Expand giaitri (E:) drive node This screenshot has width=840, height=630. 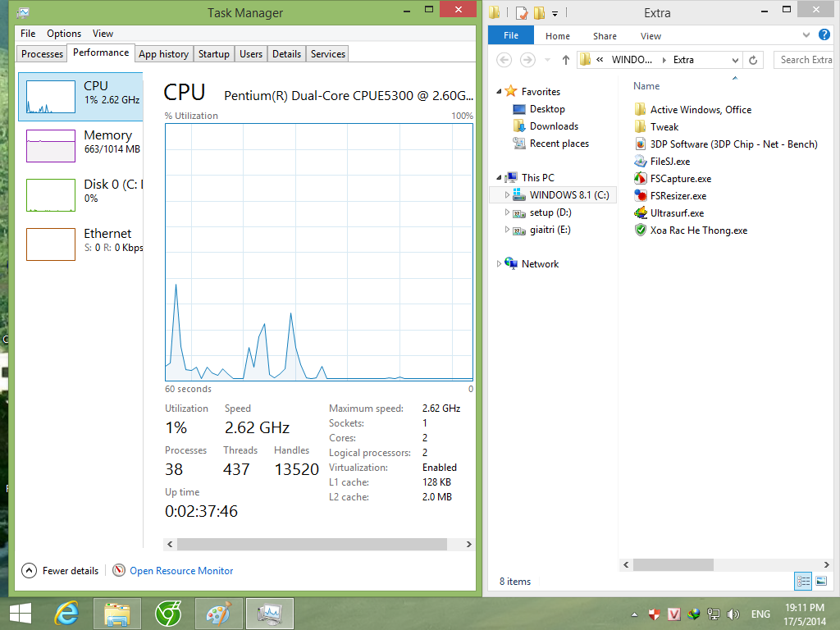507,230
